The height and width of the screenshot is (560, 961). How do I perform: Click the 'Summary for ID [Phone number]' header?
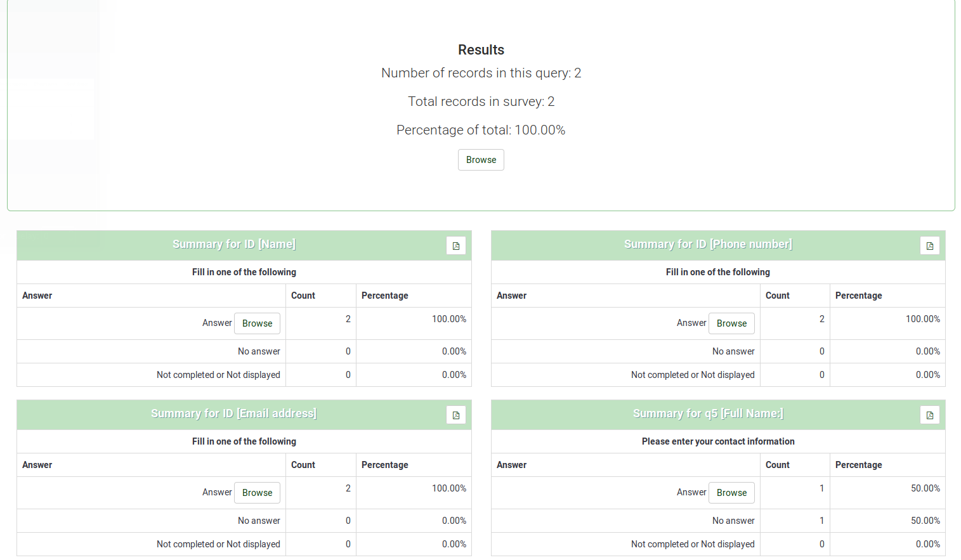[x=708, y=244]
